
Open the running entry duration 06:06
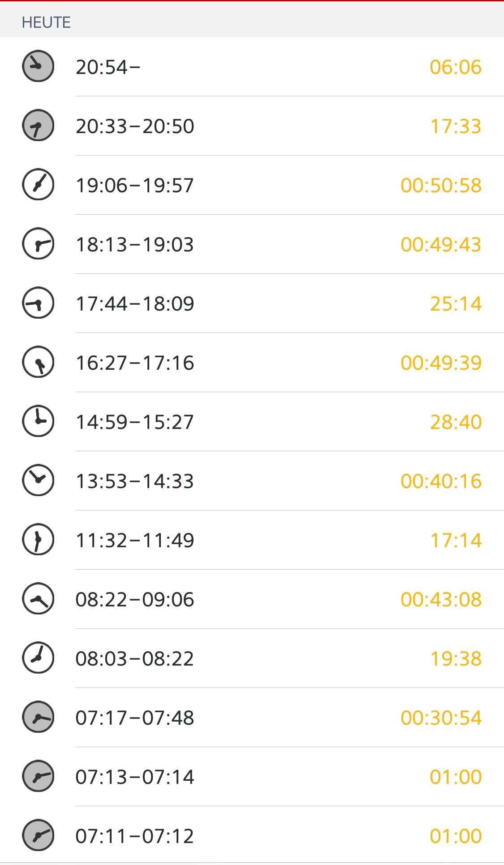455,67
